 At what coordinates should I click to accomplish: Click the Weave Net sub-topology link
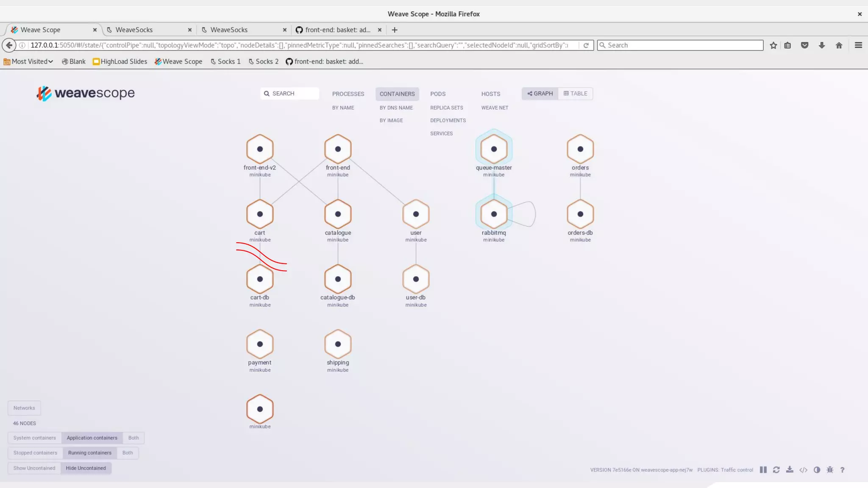click(495, 108)
